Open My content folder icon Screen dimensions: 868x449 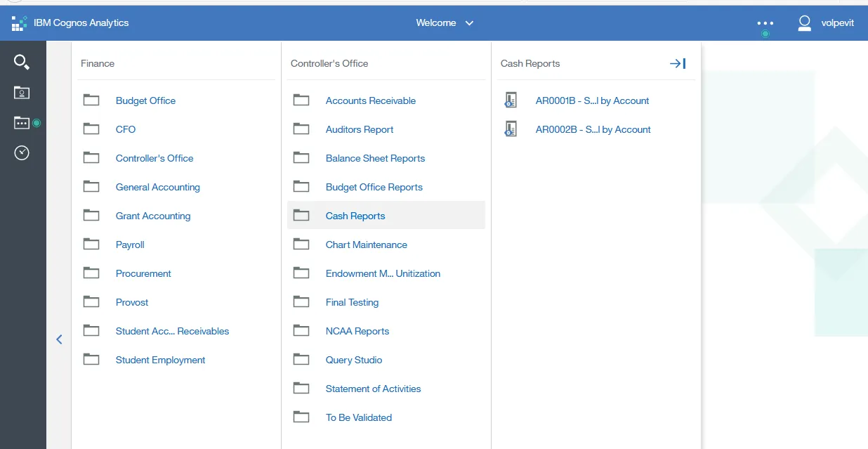tap(22, 93)
